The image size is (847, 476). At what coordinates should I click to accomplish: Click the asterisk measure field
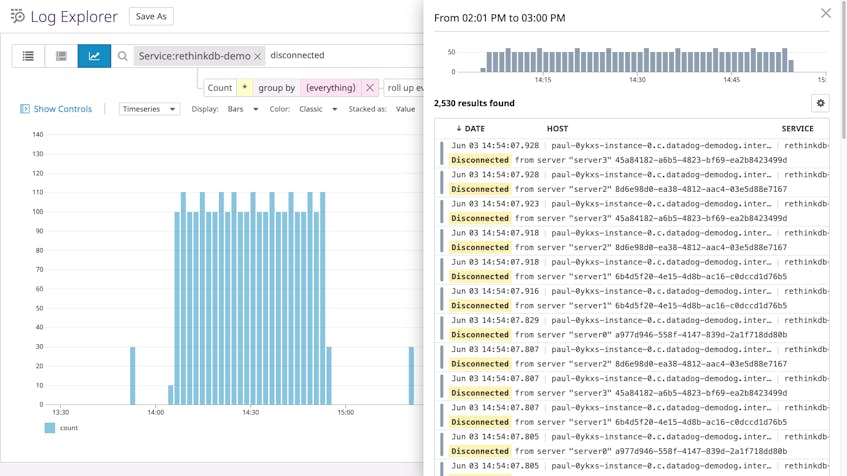(x=244, y=88)
